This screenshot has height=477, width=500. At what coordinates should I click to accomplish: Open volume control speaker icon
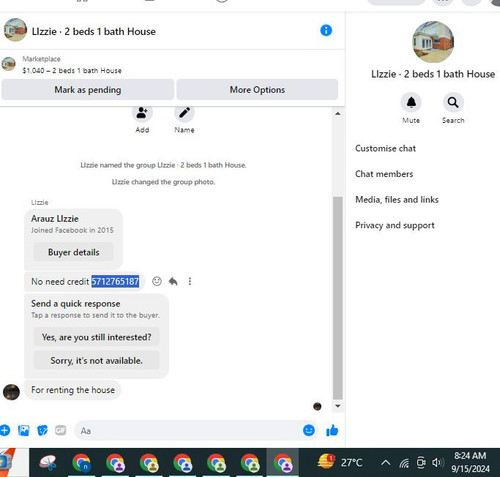pos(438,463)
